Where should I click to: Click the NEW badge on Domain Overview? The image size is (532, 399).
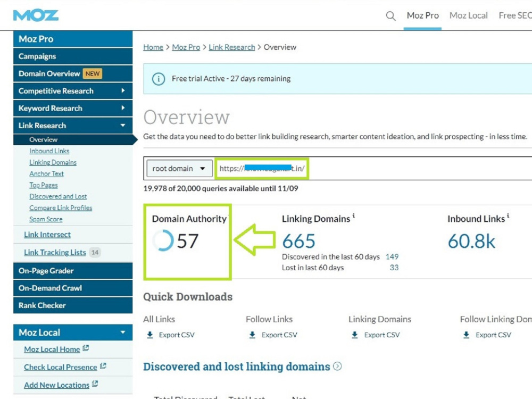[92, 73]
